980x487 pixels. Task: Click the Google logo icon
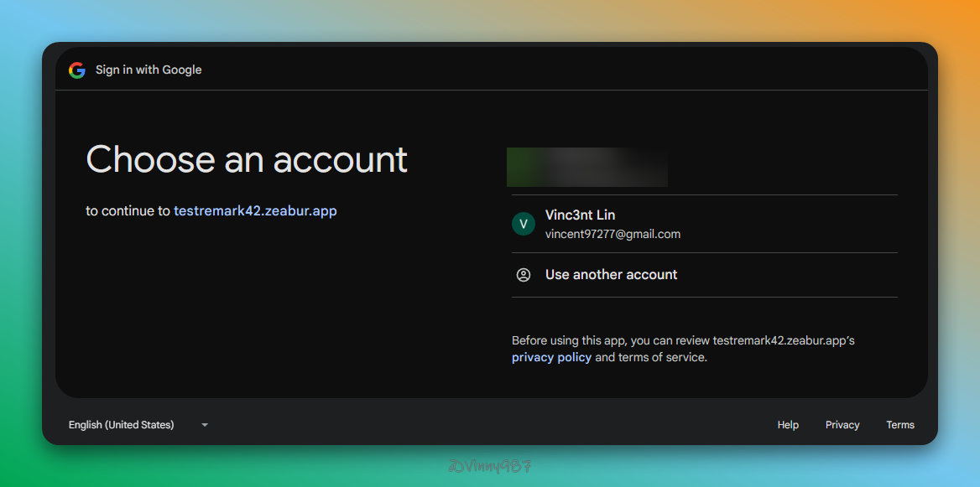click(77, 70)
